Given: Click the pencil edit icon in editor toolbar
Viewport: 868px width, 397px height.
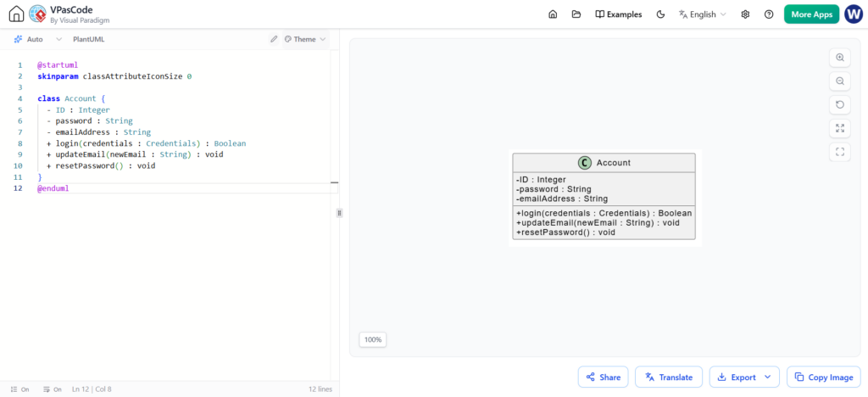Looking at the screenshot, I should pos(274,39).
